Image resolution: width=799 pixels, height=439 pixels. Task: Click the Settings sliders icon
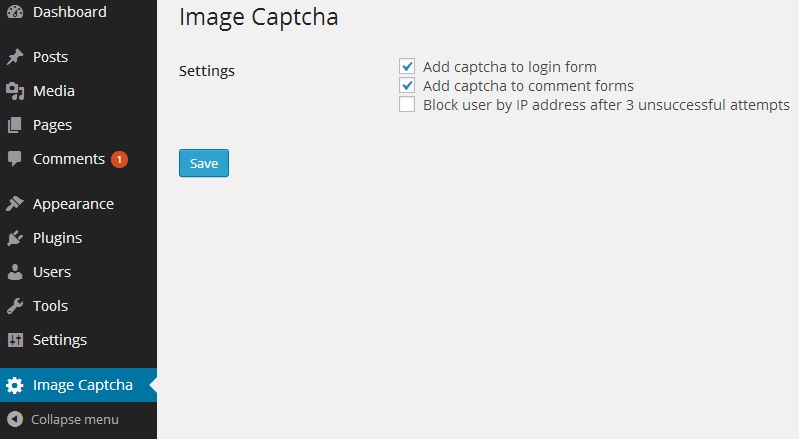pyautogui.click(x=15, y=340)
